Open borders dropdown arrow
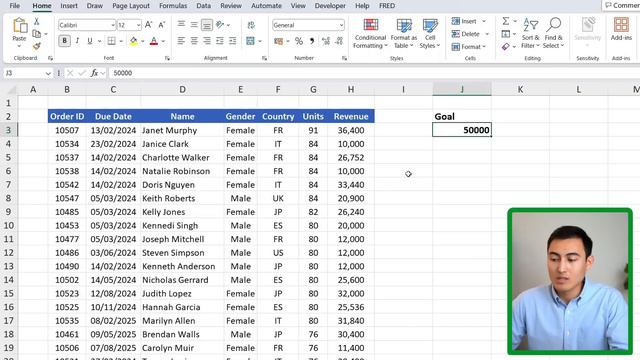 pyautogui.click(x=121, y=41)
